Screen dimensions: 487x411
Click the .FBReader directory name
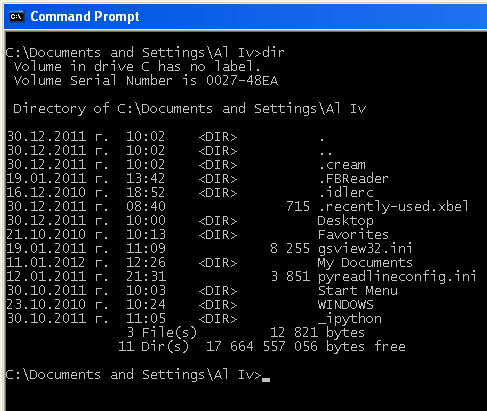click(354, 179)
